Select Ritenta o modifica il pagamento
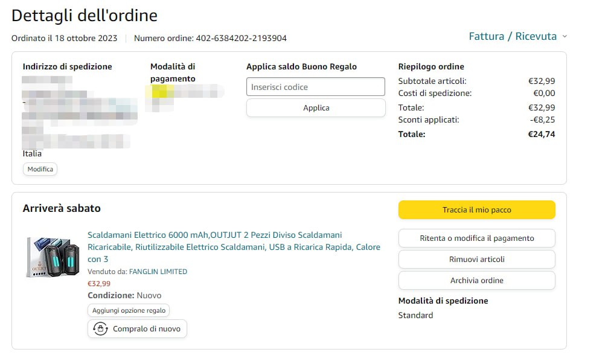Image resolution: width=611 pixels, height=364 pixels. click(x=476, y=238)
